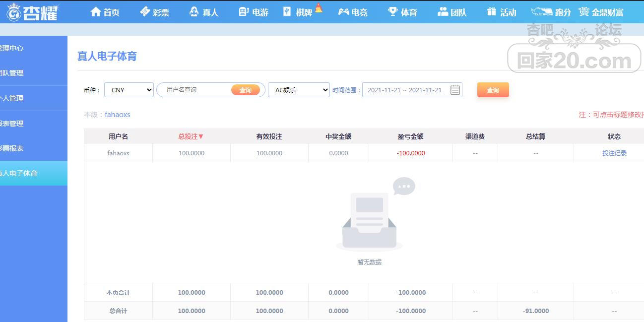This screenshot has height=322, width=644.
Task: Click the red -100.0000 profit cell
Action: [x=411, y=153]
